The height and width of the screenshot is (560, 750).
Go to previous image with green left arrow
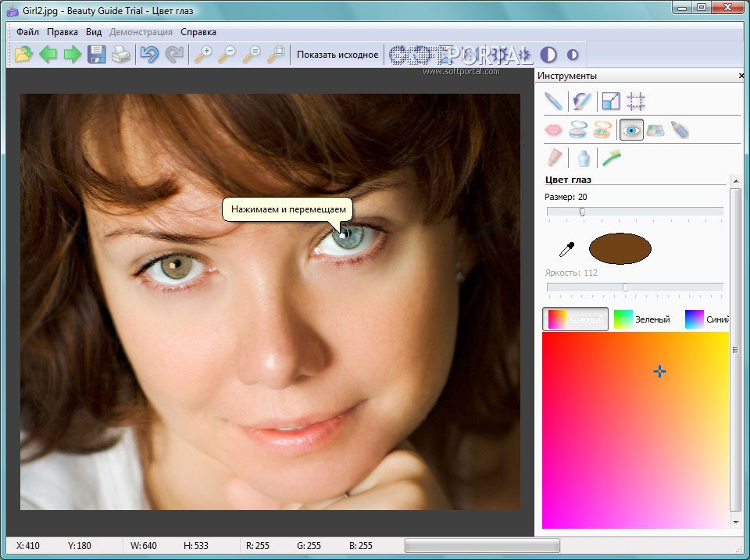point(48,55)
